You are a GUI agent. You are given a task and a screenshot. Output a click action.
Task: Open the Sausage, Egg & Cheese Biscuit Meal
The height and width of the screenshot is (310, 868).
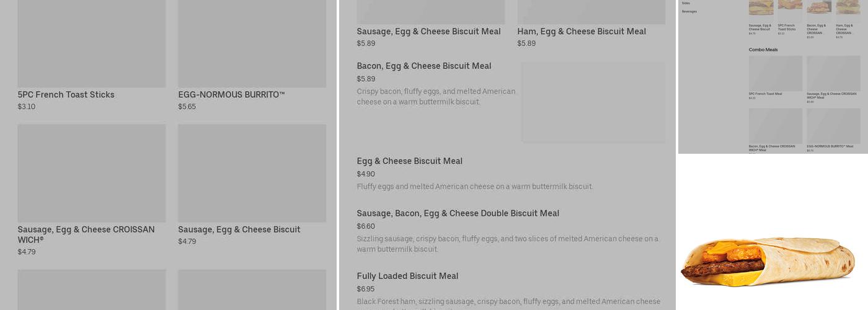[x=428, y=32]
